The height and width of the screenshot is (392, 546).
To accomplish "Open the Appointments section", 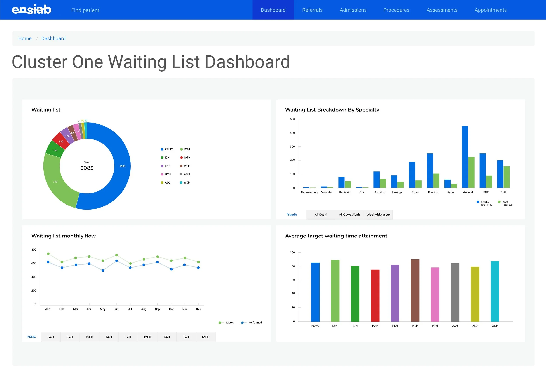I will coord(490,10).
